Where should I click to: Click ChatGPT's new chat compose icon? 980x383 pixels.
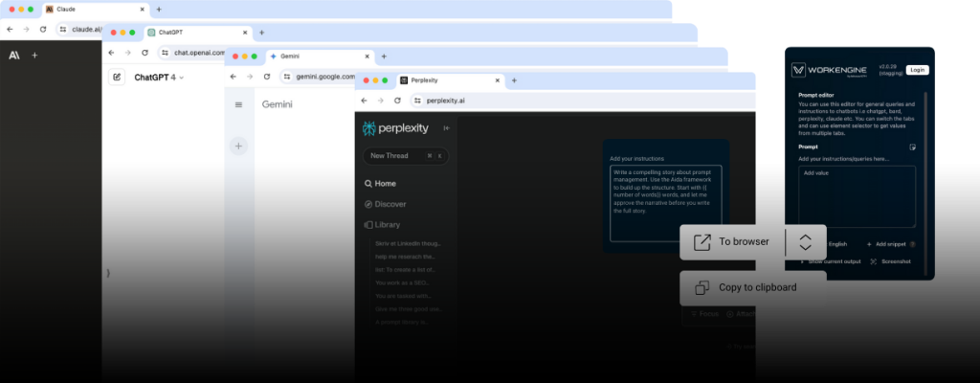117,77
